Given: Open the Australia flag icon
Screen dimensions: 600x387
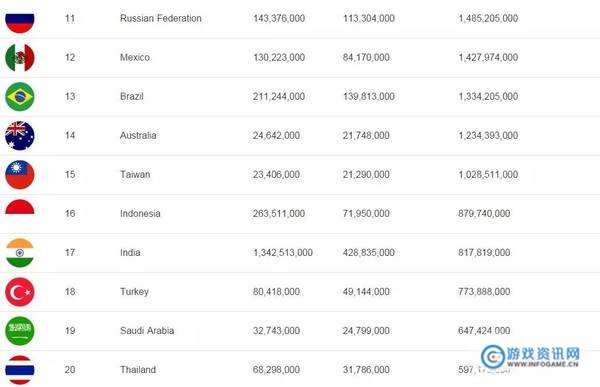Looking at the screenshot, I should point(20,136).
